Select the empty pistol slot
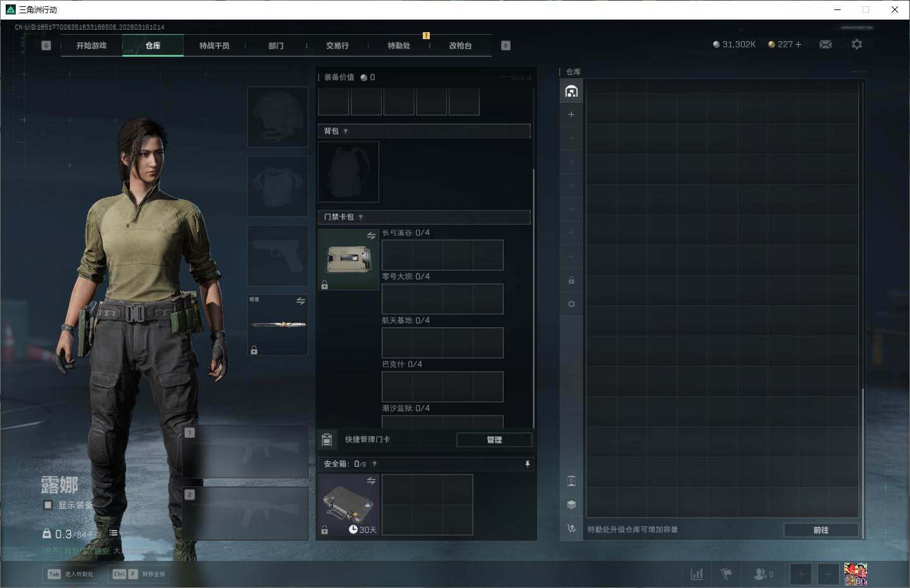 [x=278, y=256]
